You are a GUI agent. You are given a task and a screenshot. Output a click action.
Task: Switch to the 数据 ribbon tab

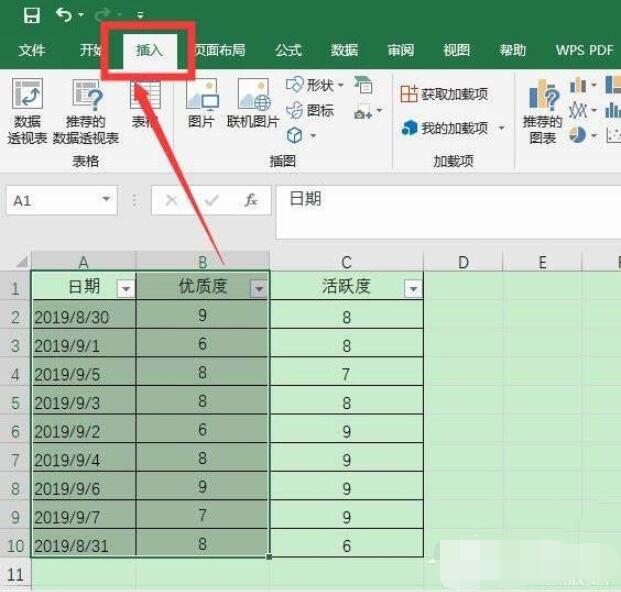click(345, 50)
